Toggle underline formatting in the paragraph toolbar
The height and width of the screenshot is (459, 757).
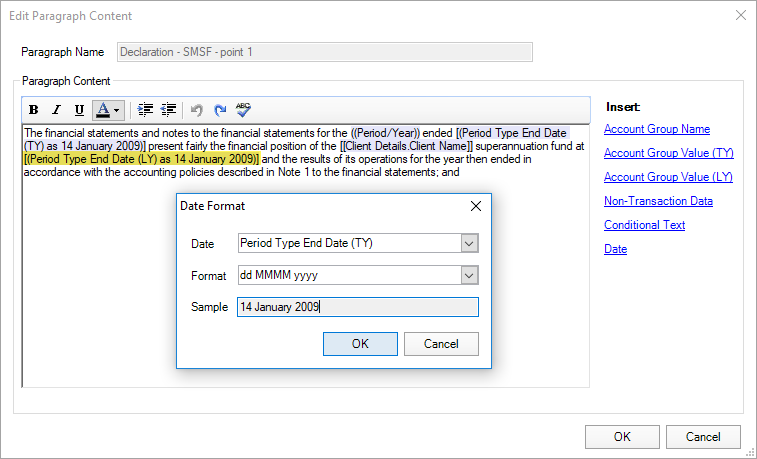coord(79,110)
